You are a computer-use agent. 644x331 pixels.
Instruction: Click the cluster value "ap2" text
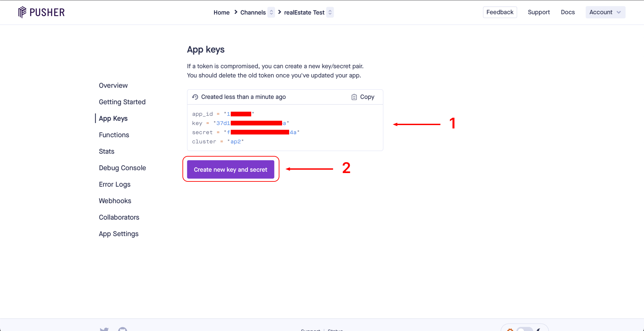click(235, 142)
